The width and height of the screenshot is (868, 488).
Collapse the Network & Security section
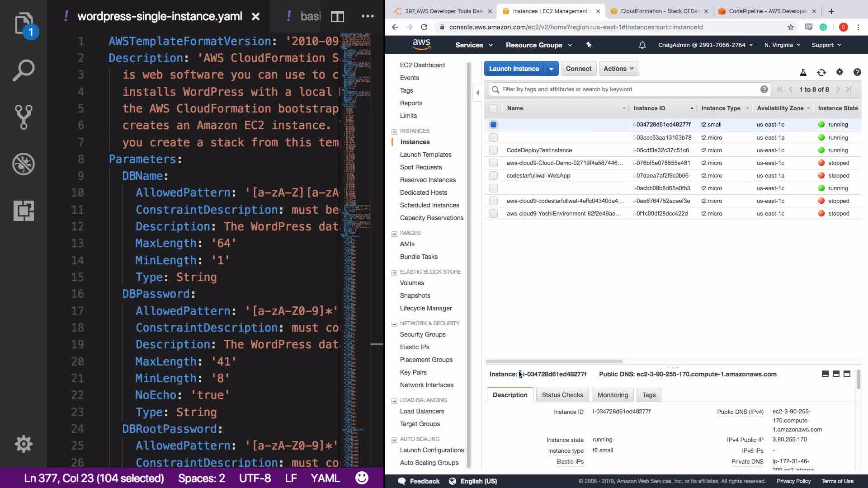394,324
